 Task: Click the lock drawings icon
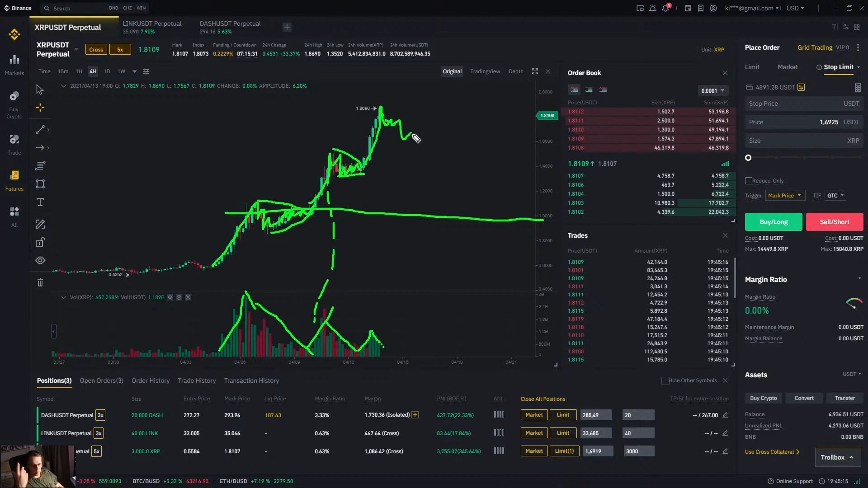(40, 243)
